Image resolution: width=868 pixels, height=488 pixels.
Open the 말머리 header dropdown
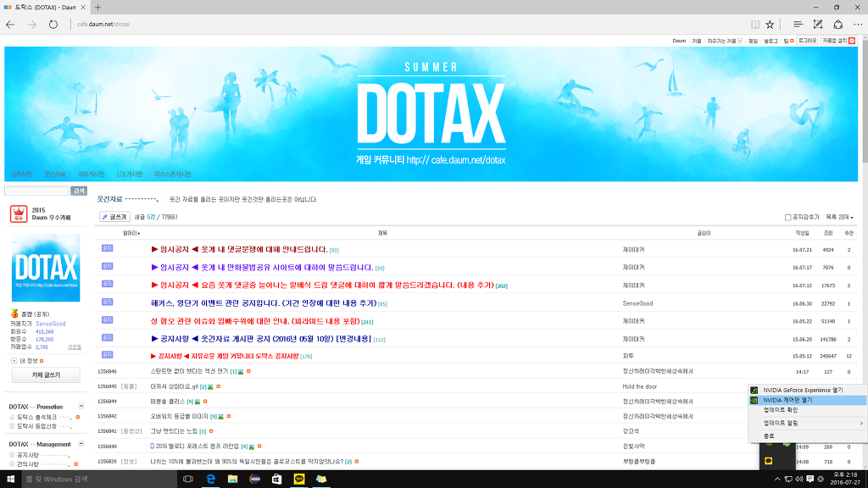click(x=131, y=234)
